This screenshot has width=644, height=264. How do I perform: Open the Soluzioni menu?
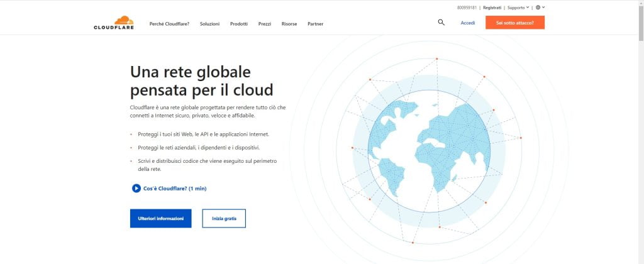pyautogui.click(x=209, y=24)
